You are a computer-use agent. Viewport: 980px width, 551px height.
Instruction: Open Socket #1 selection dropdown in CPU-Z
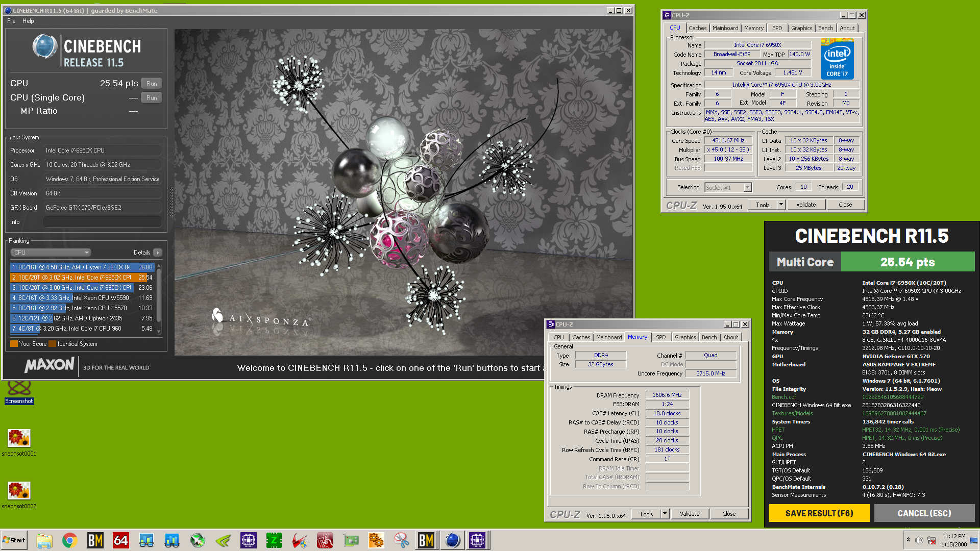[728, 188]
